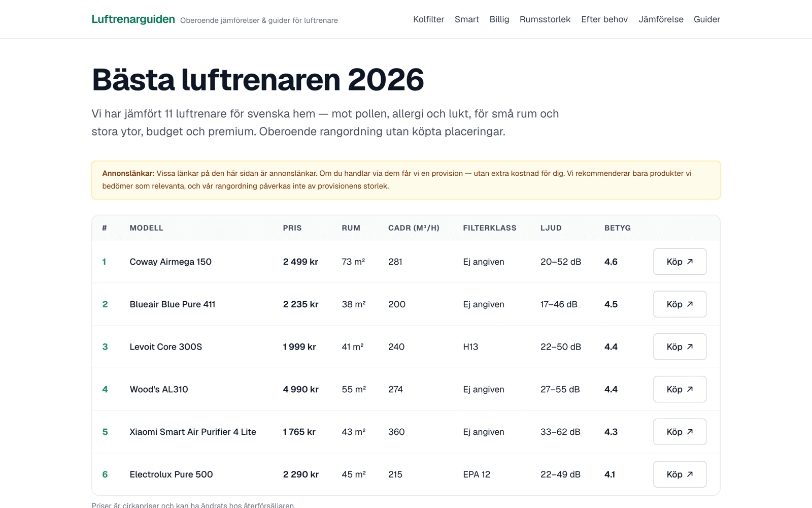Go to the Billig section

coord(499,19)
